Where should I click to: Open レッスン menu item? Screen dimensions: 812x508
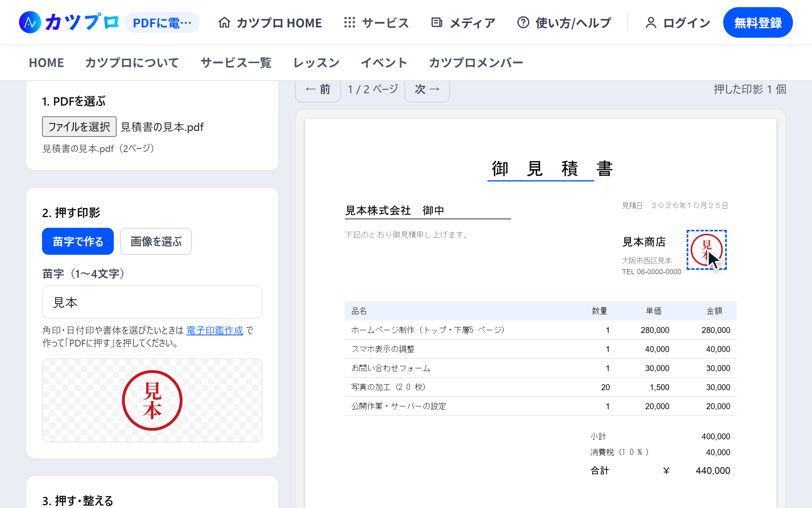click(x=316, y=63)
